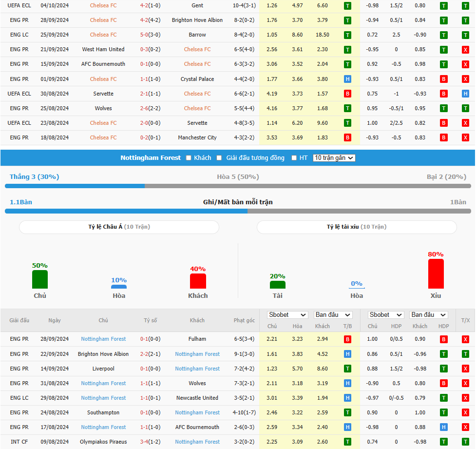
Task: Click the red X badge in Manchester City row
Action: [465, 137]
